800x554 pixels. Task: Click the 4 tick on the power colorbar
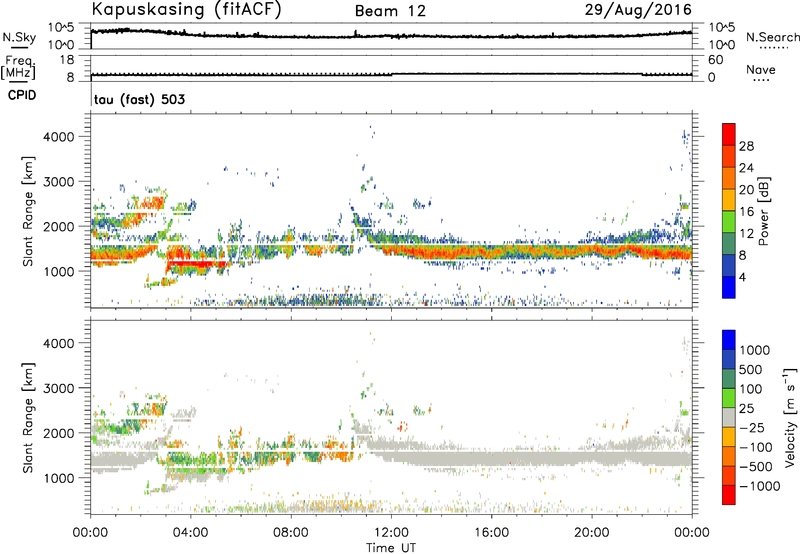[x=743, y=277]
